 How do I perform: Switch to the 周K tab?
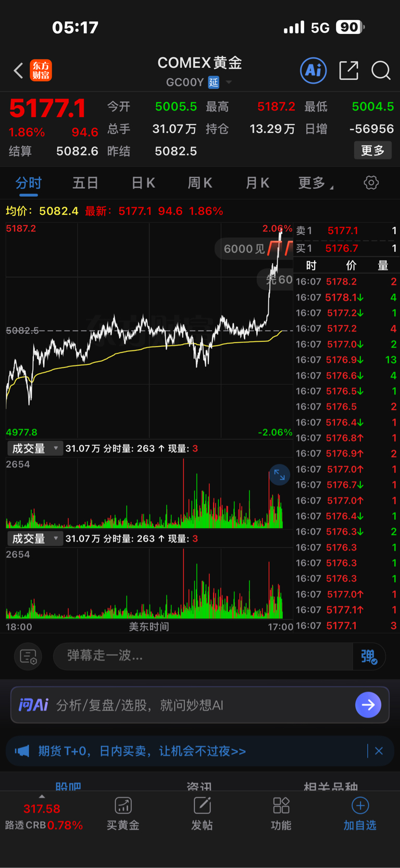pos(200,183)
